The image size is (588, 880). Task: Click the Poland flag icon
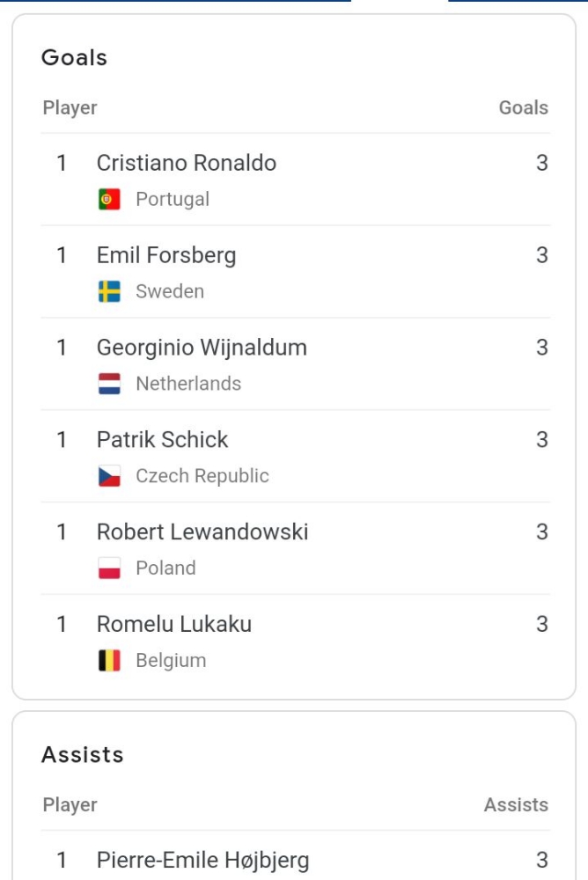(109, 568)
